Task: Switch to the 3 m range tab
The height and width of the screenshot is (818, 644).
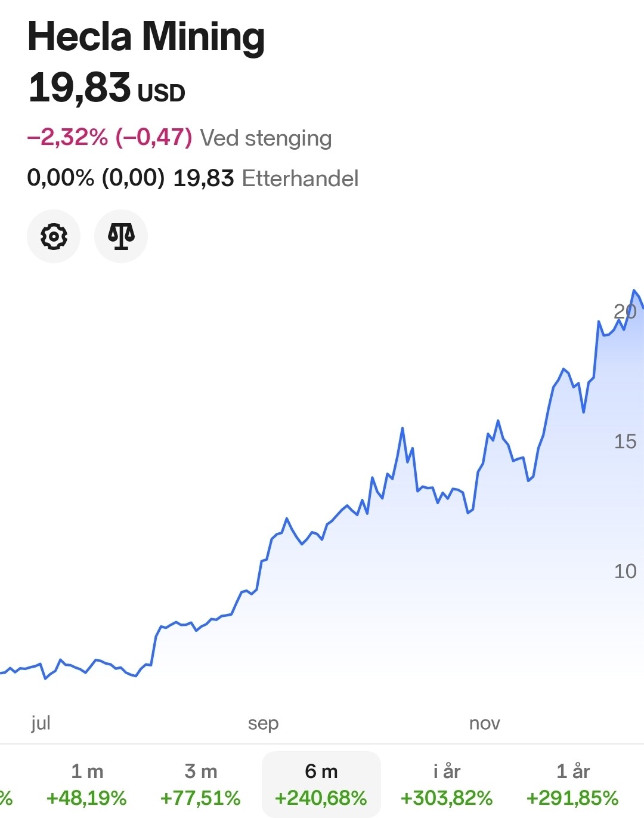Action: coord(200,784)
